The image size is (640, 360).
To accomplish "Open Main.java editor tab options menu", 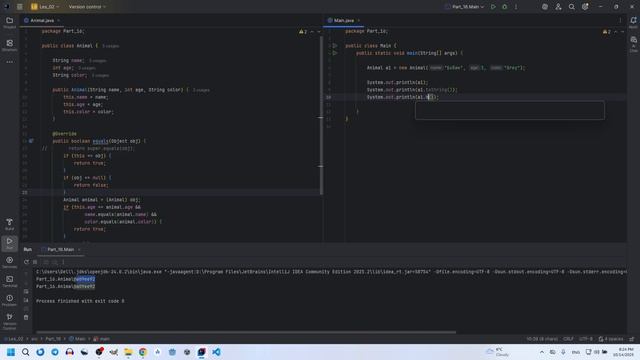I will click(620, 20).
